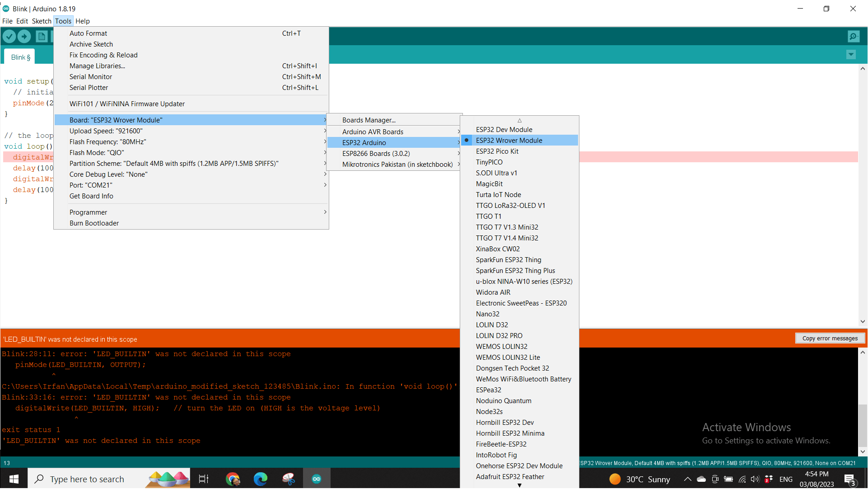Click the Arduino IDE taskbar icon
The image size is (868, 489).
click(317, 479)
